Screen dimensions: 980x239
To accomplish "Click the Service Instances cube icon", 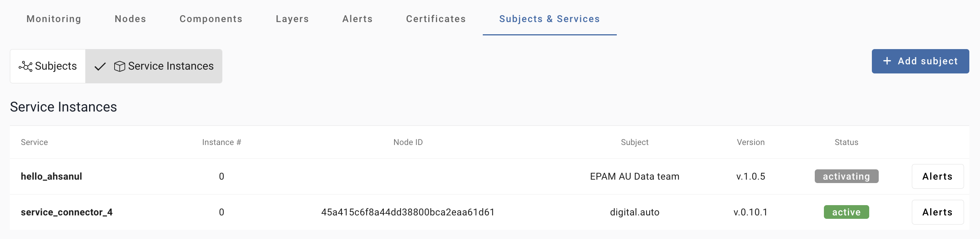I will 120,66.
